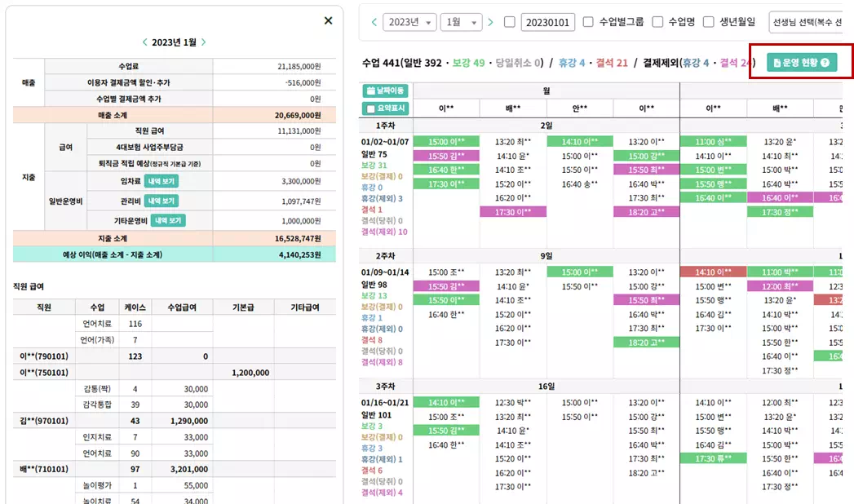
Task: Open the 선생님 선택 selector
Action: 809,21
